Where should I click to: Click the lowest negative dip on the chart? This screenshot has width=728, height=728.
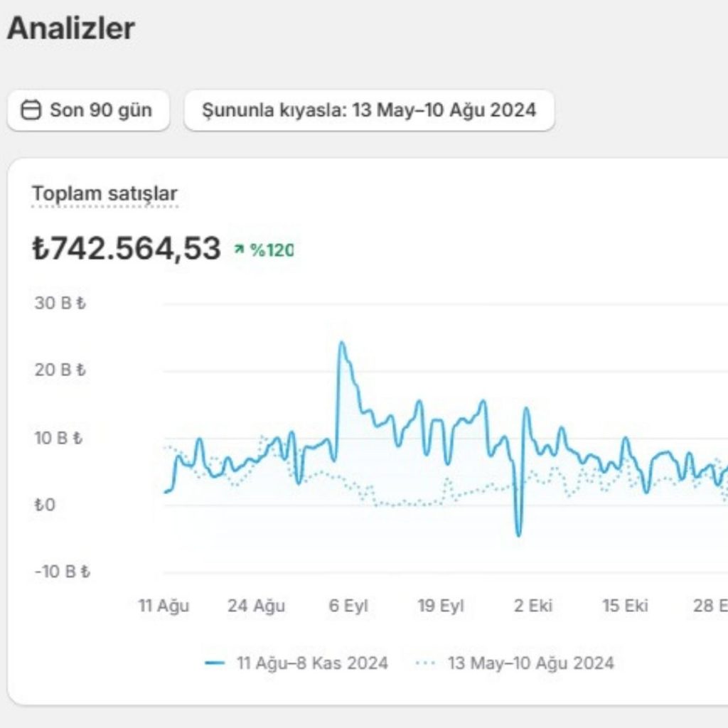518,534
